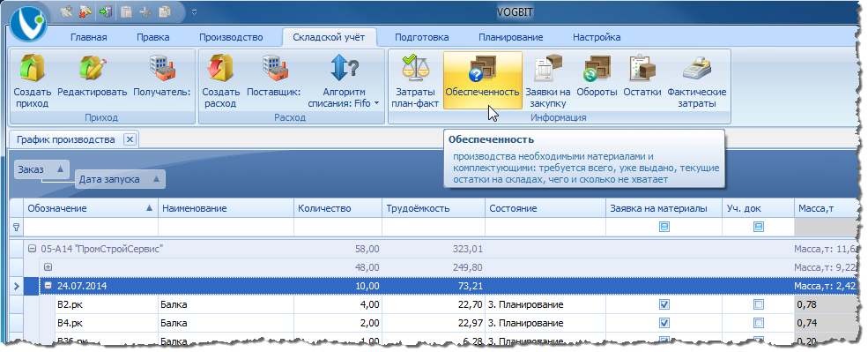868x352 pixels.
Task: Click the add-connection icon with plus sign
Action: 67,11
